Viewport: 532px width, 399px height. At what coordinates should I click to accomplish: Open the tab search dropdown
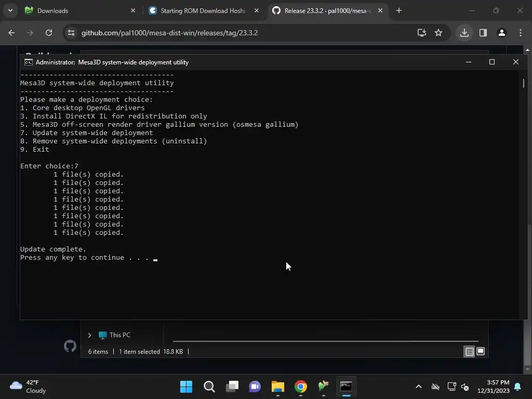point(10,10)
